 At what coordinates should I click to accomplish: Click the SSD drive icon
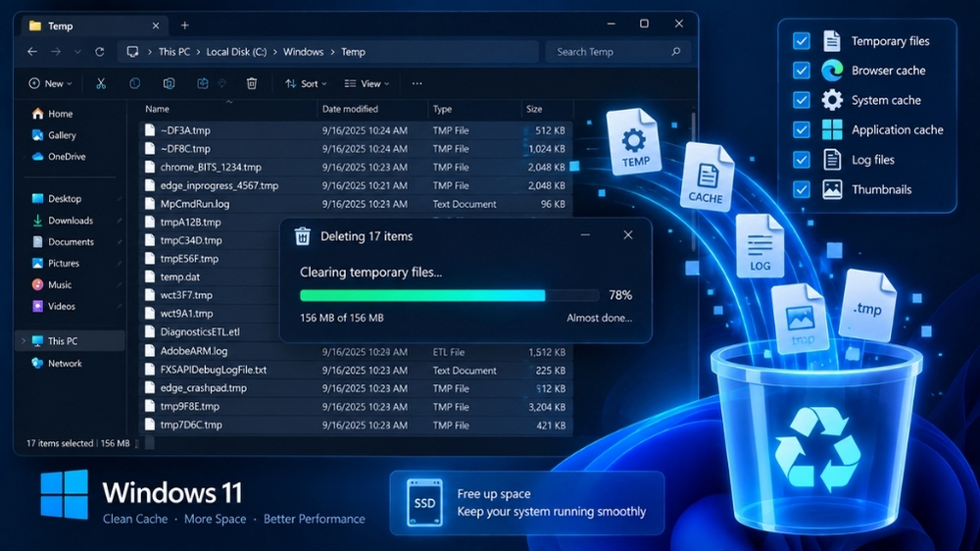424,503
